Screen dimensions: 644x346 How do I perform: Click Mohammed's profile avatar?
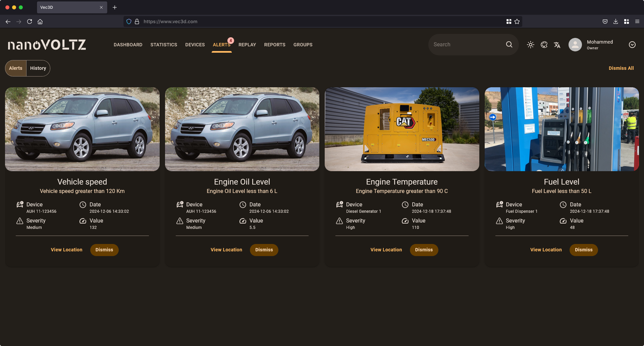(575, 45)
